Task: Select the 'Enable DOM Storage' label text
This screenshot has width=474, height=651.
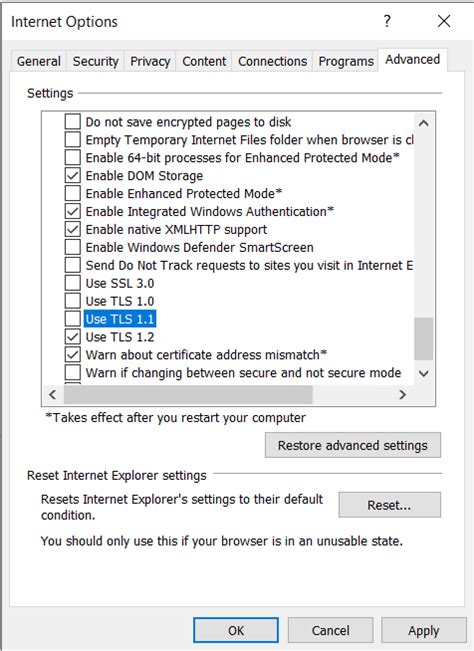Action: (x=144, y=176)
